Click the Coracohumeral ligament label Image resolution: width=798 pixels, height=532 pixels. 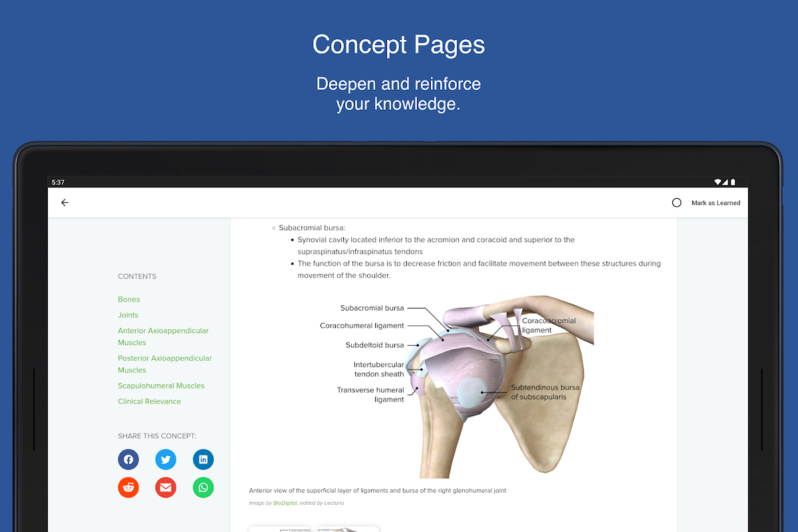pos(362,326)
